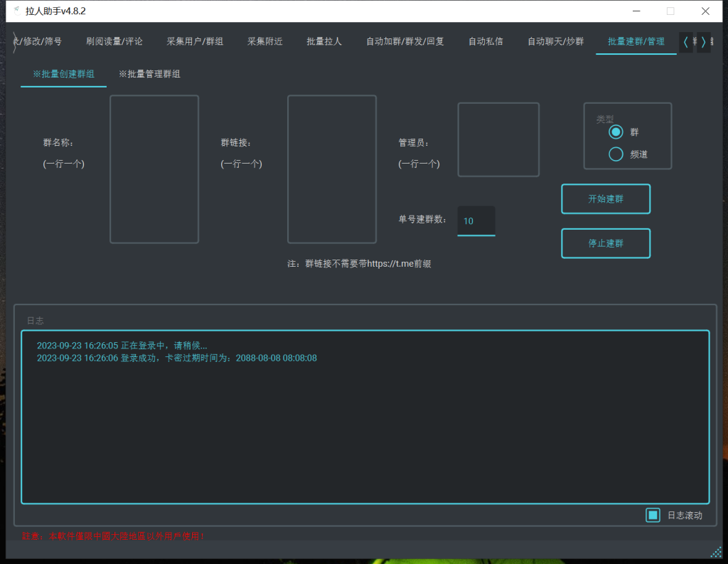Switch to the 自动聊天/炒群 tab
Viewport: 728px width, 564px height.
click(x=555, y=41)
